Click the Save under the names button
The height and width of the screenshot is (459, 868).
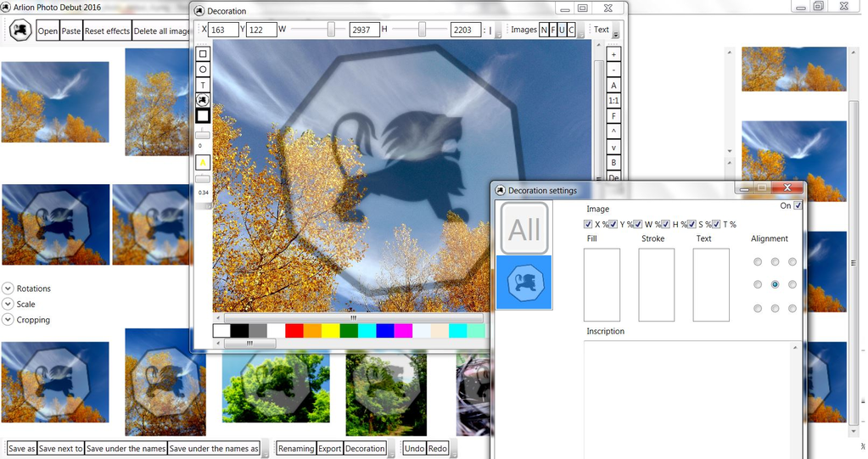(x=126, y=449)
